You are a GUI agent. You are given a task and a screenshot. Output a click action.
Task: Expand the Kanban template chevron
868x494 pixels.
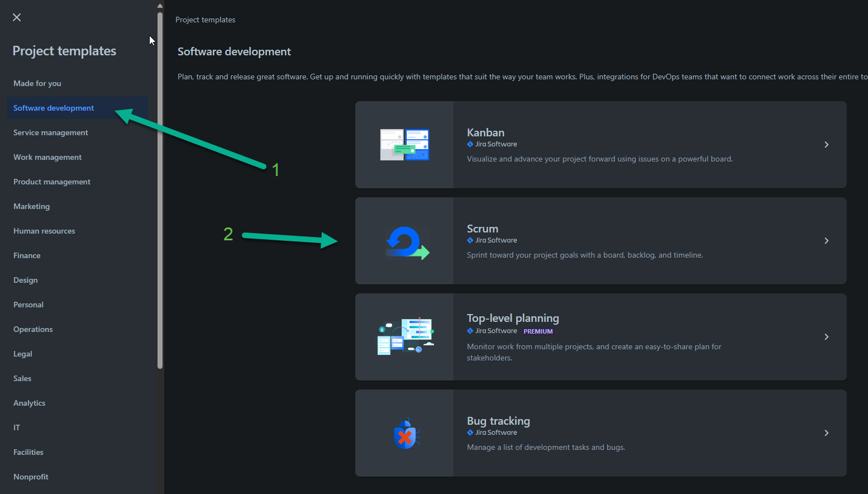[x=826, y=145]
